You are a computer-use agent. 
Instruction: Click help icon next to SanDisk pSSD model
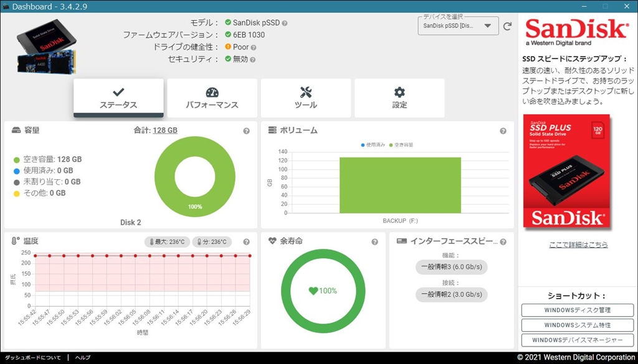tap(285, 23)
